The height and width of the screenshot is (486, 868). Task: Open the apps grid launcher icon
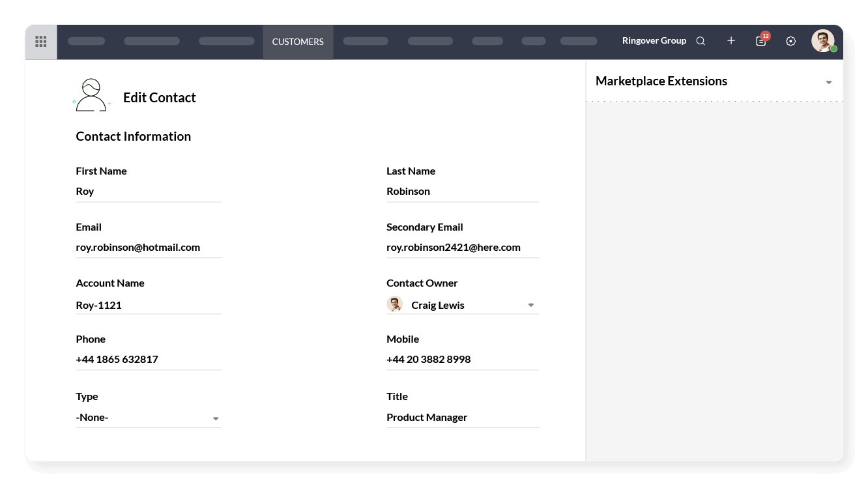[40, 41]
